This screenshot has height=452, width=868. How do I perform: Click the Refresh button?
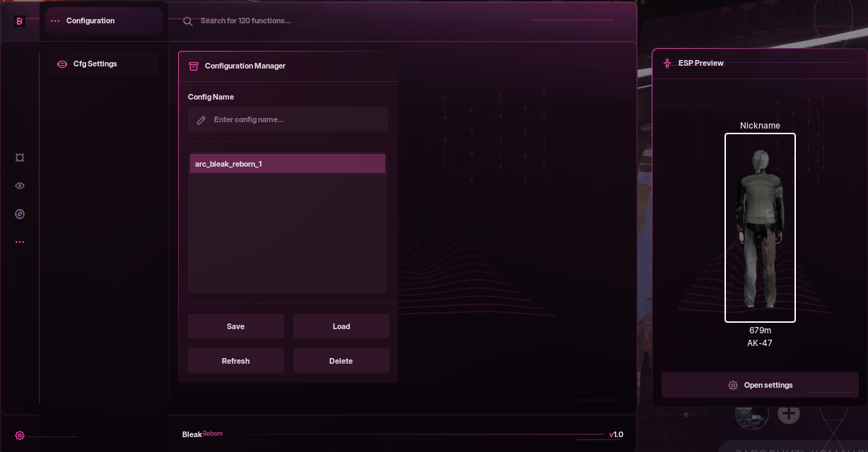(235, 361)
